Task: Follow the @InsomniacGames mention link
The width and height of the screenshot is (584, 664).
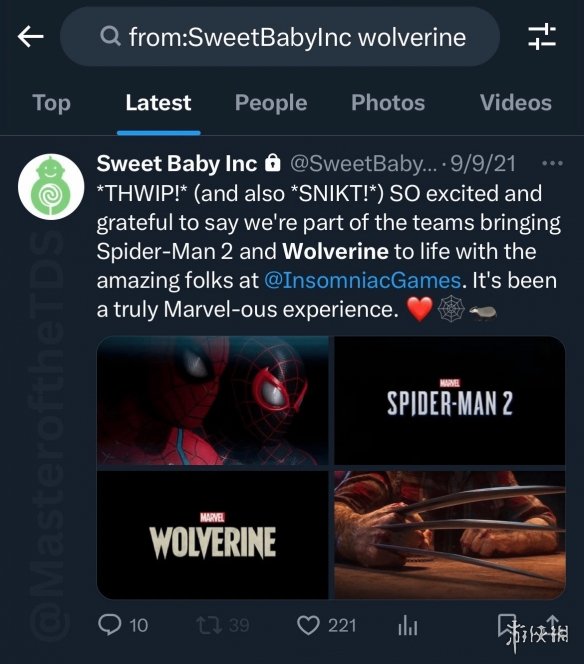Action: 363,280
